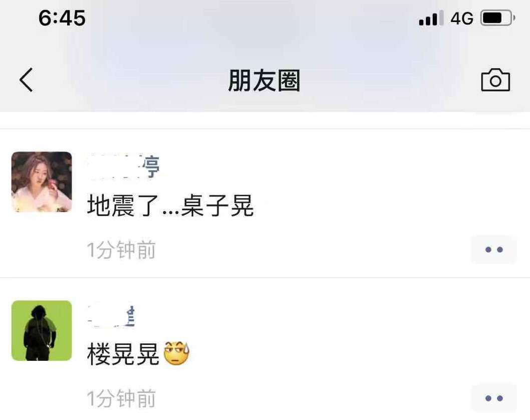The image size is (530, 420).
Task: Open the camera icon to post a moment
Action: (x=495, y=80)
